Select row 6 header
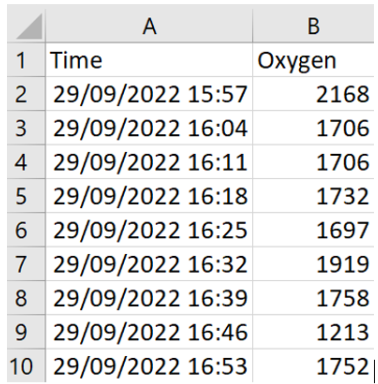The height and width of the screenshot is (384, 378). (26, 230)
